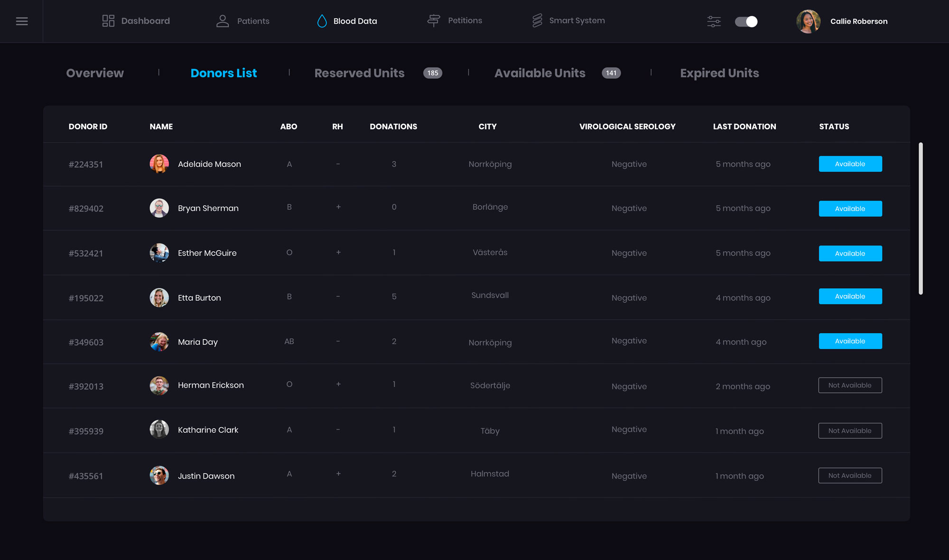Click the Patients person icon

coord(223,21)
